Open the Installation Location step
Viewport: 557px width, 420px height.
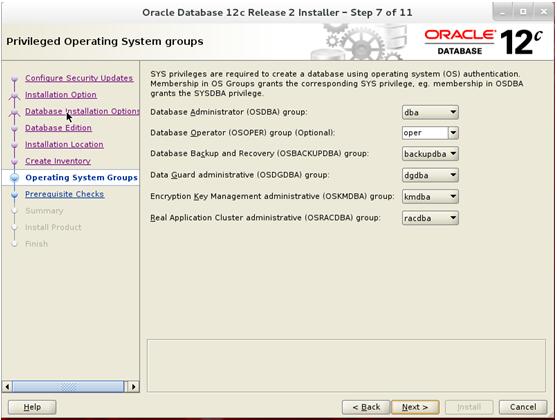64,145
